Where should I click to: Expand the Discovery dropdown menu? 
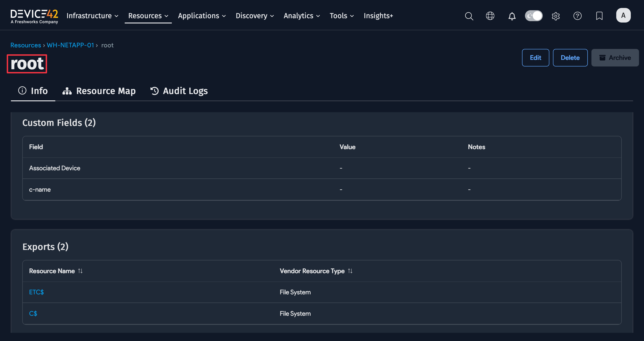254,16
